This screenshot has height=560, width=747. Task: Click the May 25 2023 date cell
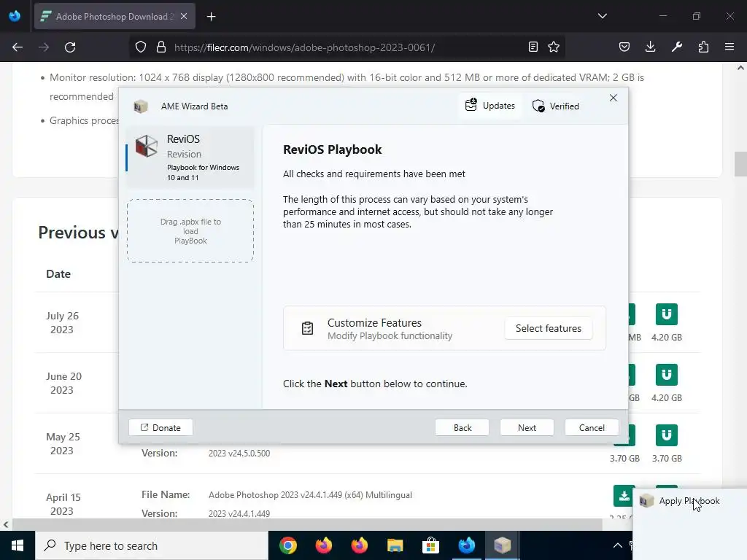(63, 443)
